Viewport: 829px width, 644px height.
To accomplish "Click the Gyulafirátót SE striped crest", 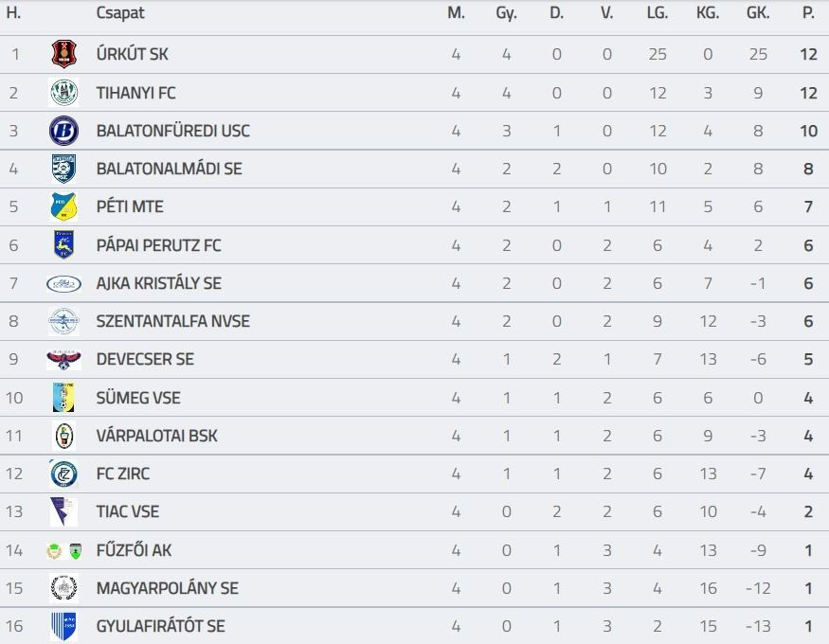I will point(63,626).
